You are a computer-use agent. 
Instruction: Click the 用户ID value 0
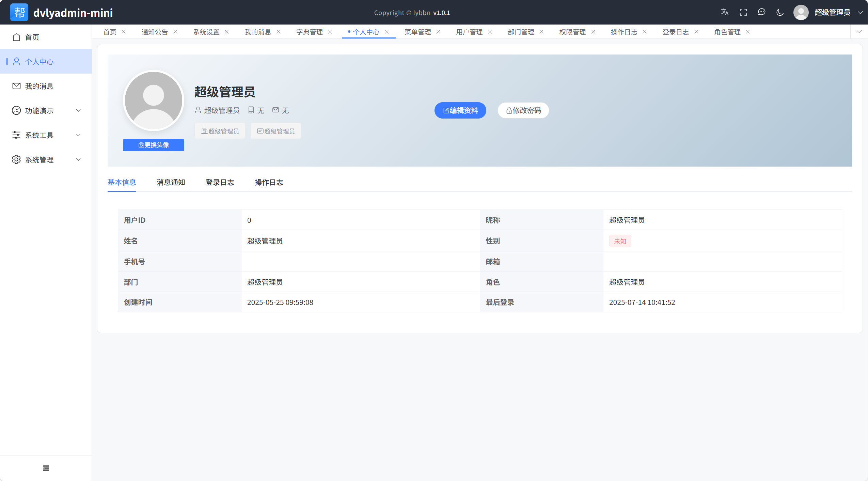coord(249,220)
